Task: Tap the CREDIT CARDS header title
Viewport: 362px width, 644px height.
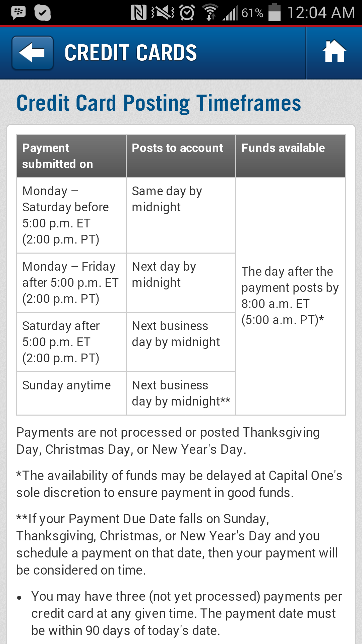Action: (131, 53)
